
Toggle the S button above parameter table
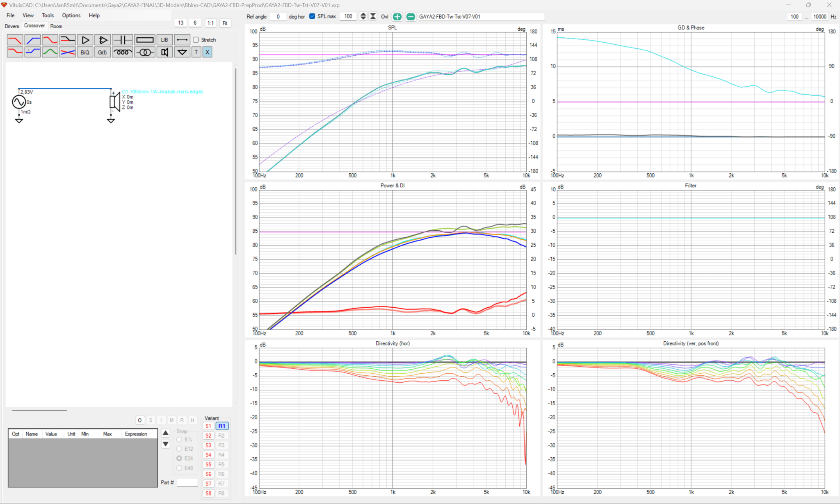point(151,420)
